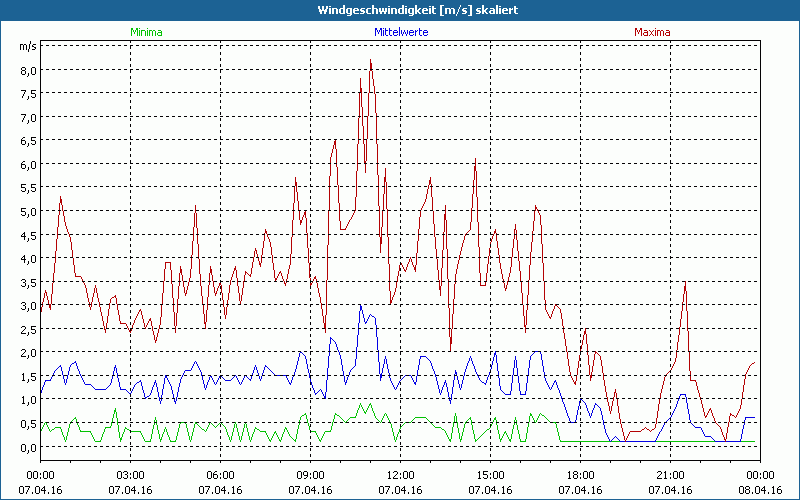
Task: Click the 8,0 y-axis value label
Action: [x=26, y=71]
